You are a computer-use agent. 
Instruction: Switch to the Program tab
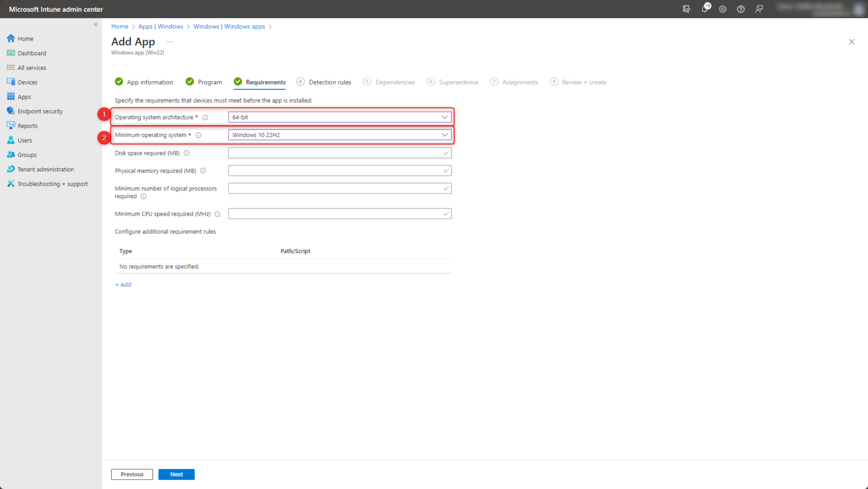click(x=209, y=82)
